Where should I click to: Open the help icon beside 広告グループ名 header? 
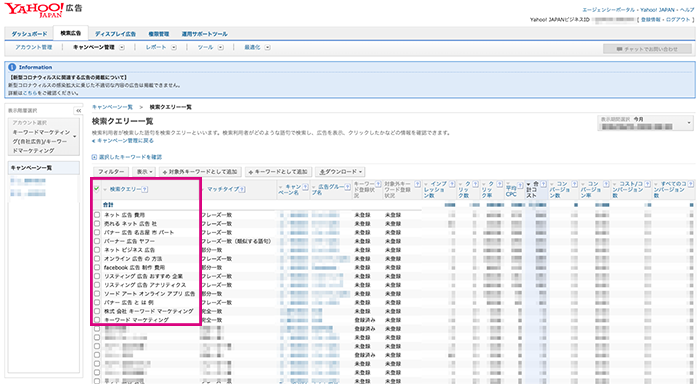[347, 187]
